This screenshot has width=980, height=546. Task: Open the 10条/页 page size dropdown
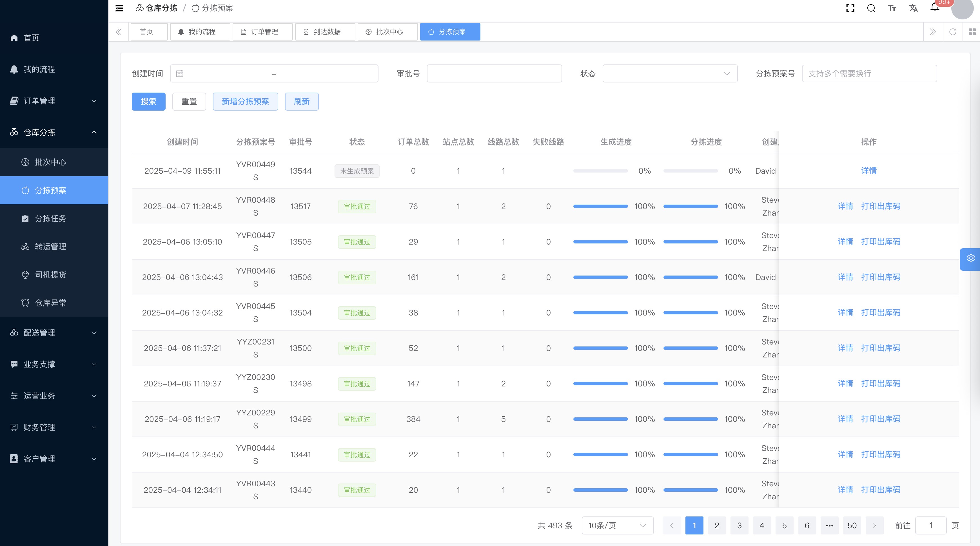617,525
